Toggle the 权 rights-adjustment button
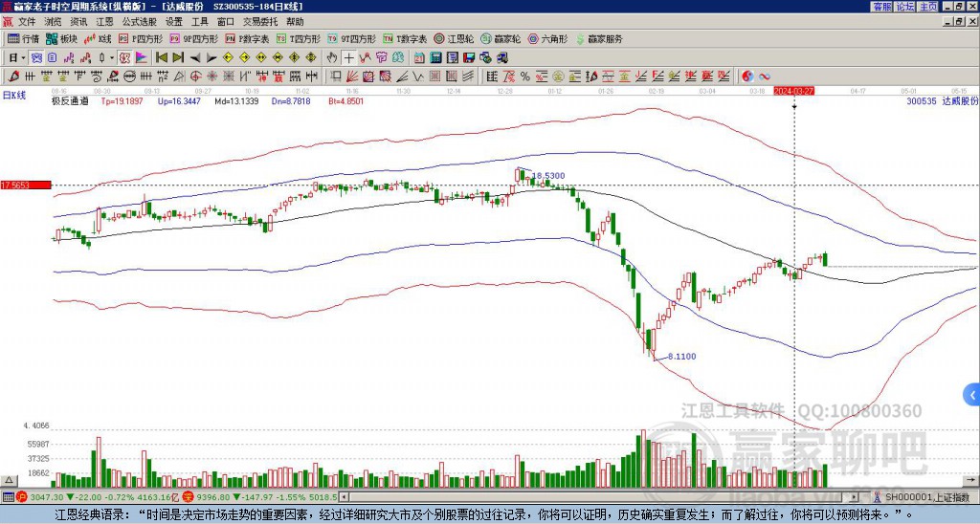This screenshot has height=524, width=980. click(x=124, y=58)
